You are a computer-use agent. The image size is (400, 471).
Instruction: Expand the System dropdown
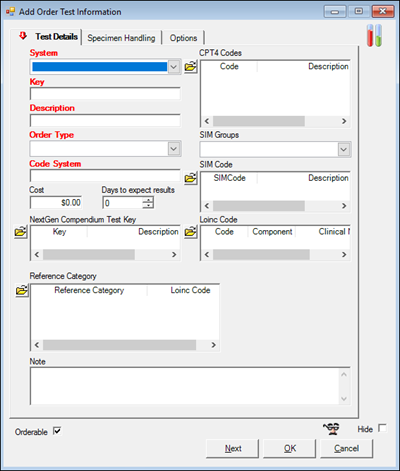174,67
